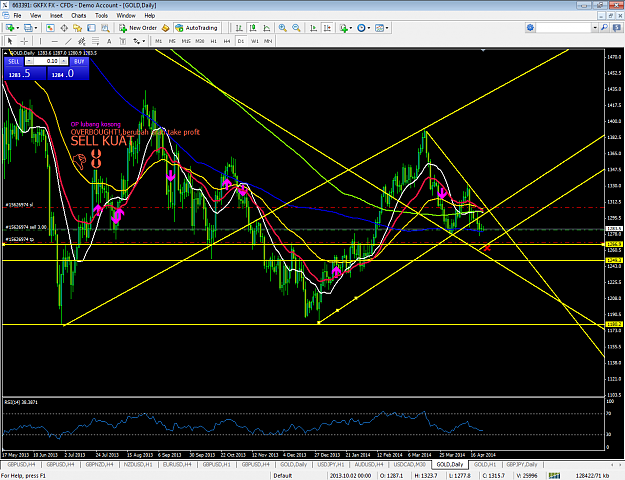Click the blue SELL button
The image size is (625, 480).
click(14, 61)
